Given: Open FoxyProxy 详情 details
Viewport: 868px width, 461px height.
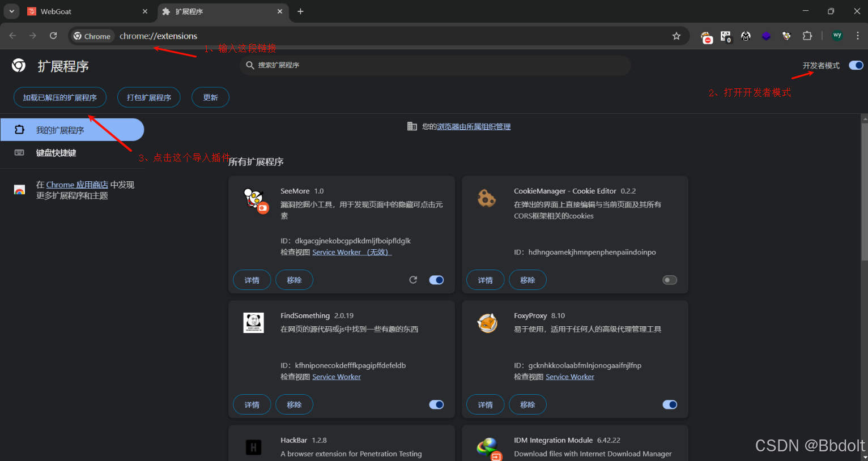Looking at the screenshot, I should pos(486,404).
